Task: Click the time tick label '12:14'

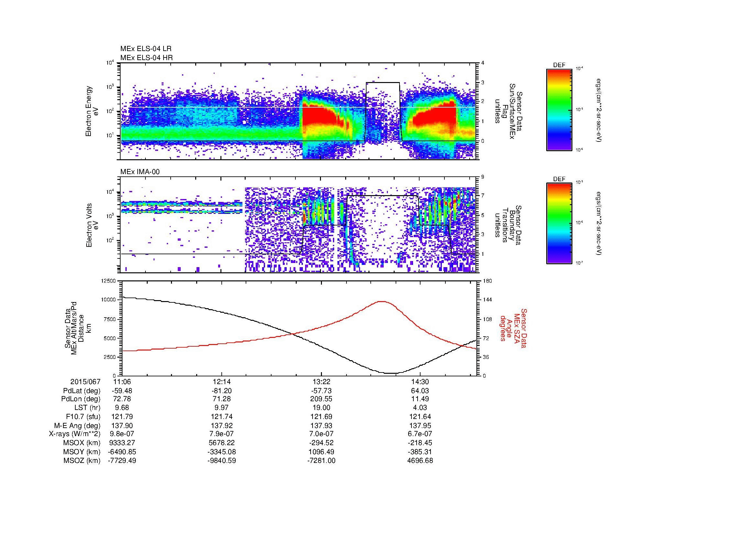Action: (x=222, y=382)
